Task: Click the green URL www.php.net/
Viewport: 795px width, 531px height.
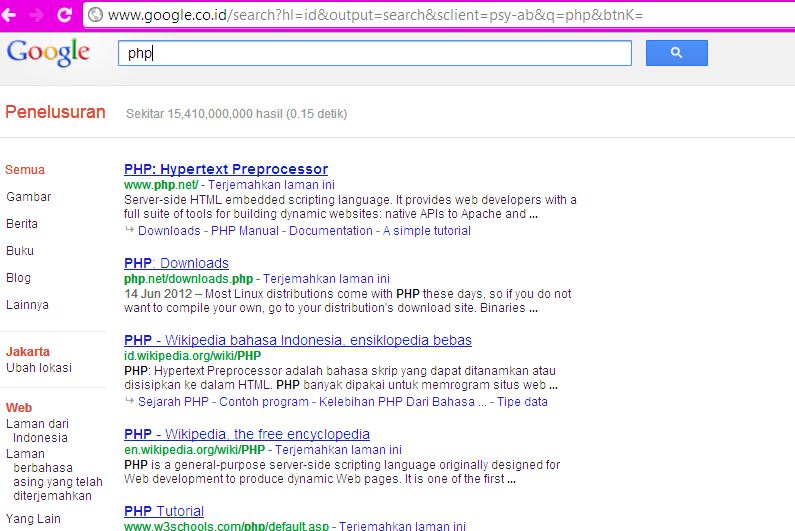Action: point(161,185)
